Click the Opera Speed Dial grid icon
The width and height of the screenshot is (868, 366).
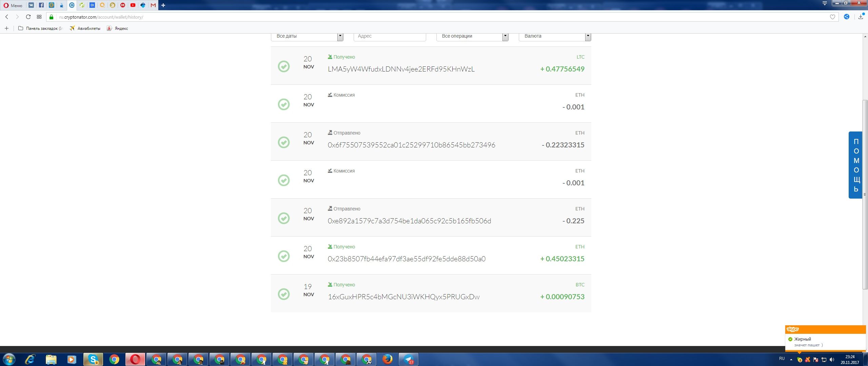pyautogui.click(x=39, y=17)
